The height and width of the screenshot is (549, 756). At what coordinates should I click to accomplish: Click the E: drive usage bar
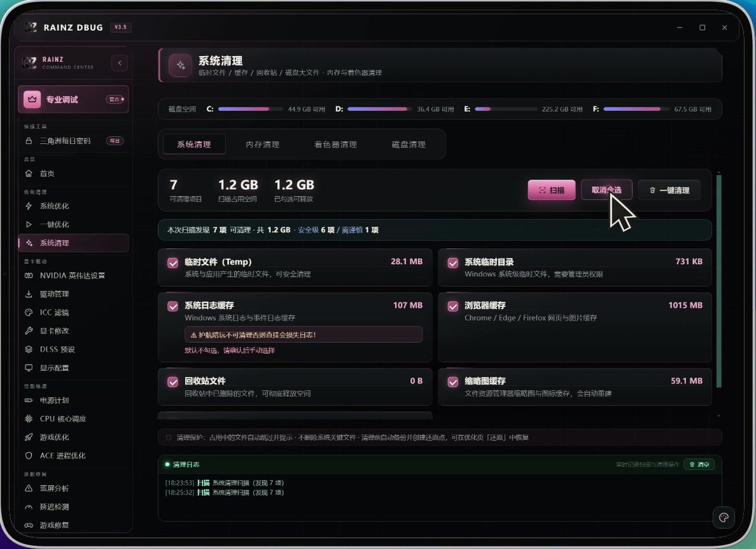click(x=506, y=109)
